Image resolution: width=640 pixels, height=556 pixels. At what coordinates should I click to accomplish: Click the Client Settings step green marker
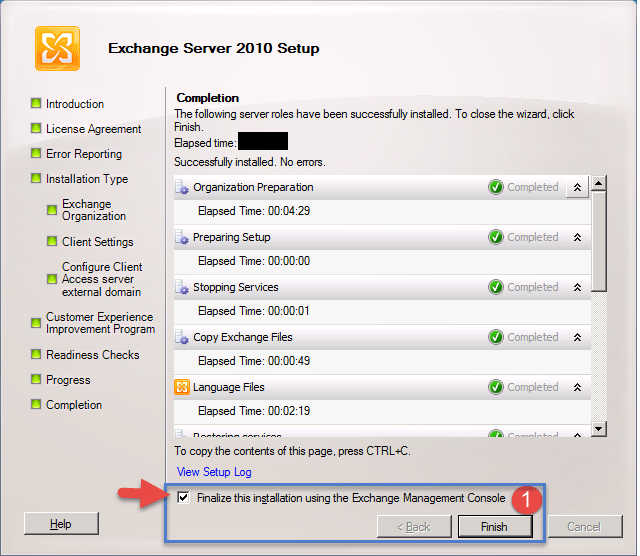(52, 241)
